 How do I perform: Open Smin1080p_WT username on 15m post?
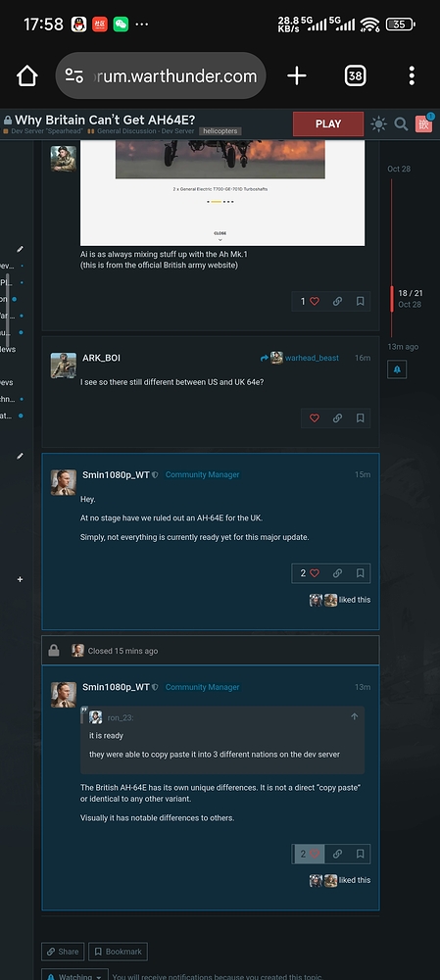[x=116, y=474]
